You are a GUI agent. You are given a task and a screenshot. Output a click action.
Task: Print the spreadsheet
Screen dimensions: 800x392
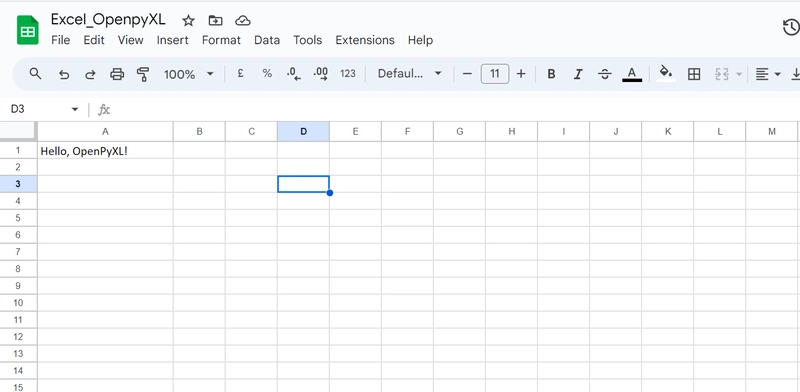(117, 75)
